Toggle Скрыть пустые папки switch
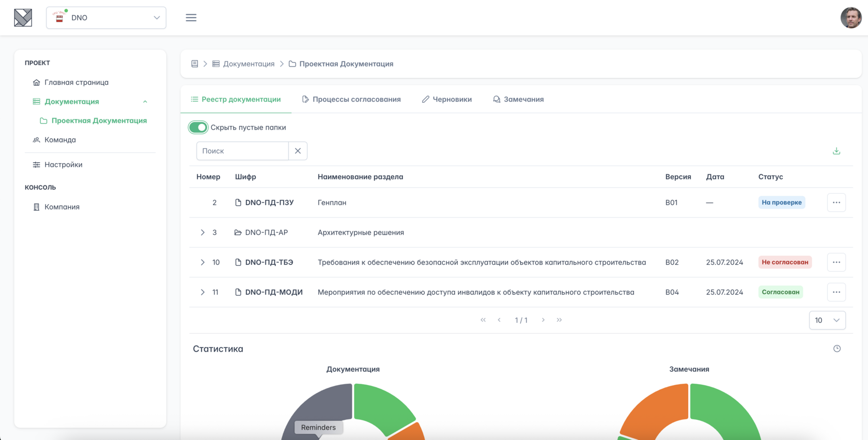 tap(198, 127)
